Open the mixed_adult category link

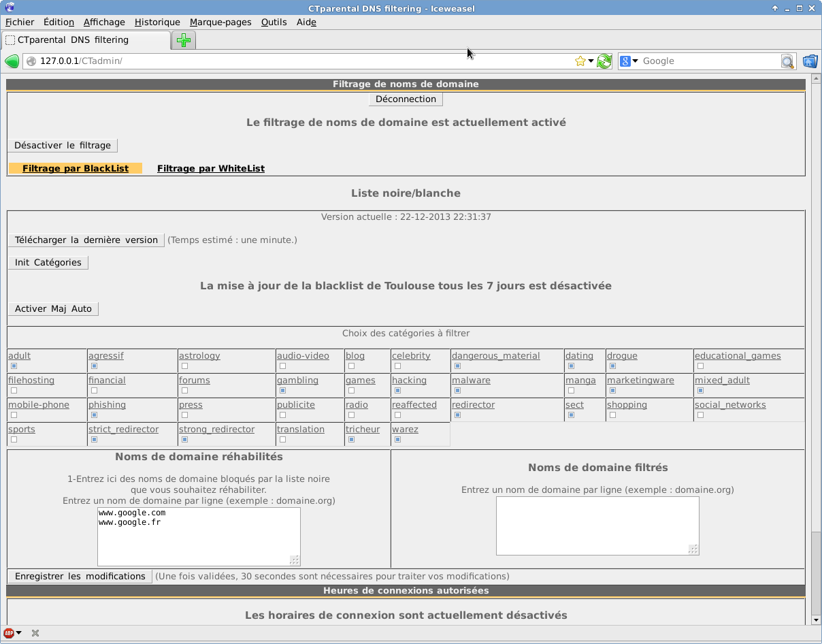[722, 381]
